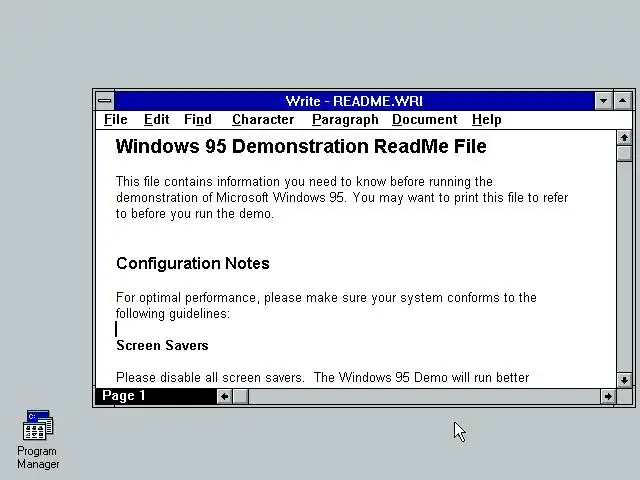Click the heading 'Windows 95 Demonstration ReadMe File'
Viewport: 640px width, 480px height.
coord(301,147)
